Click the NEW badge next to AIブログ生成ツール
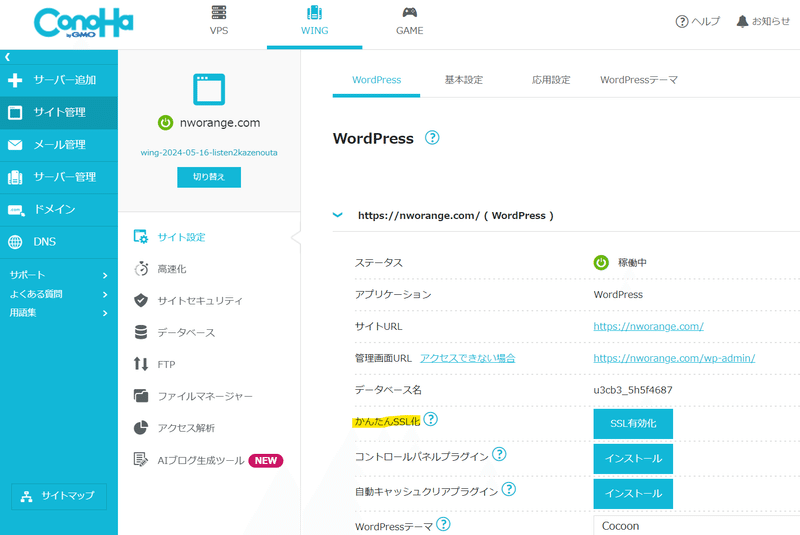Image resolution: width=800 pixels, height=535 pixels. coord(265,461)
